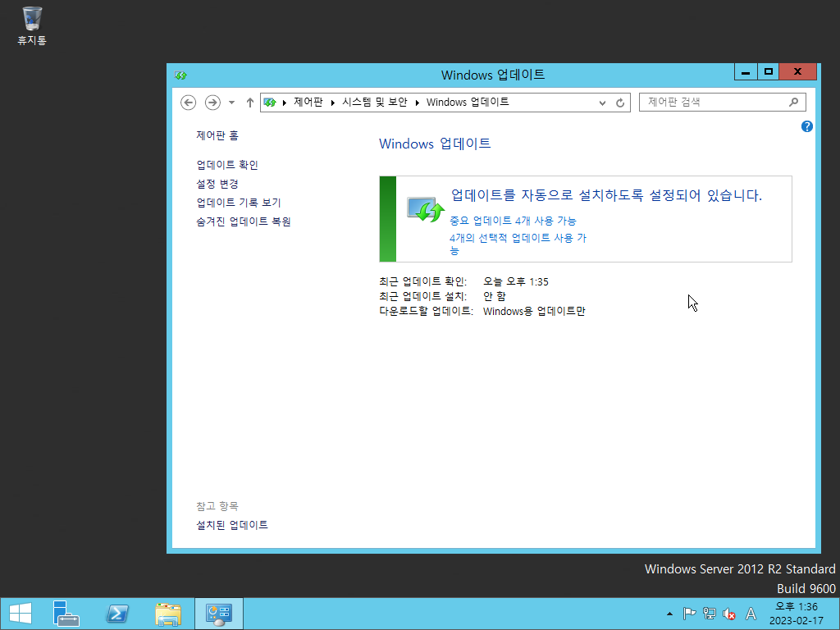840x630 pixels.
Task: Click the 안 함 install status text
Action: click(x=495, y=296)
